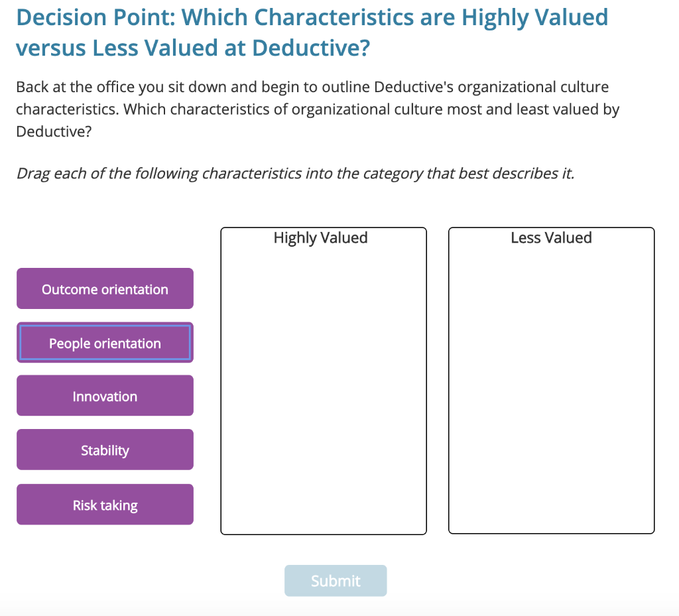Pick the Innovation chip
The height and width of the screenshot is (616, 679).
pyautogui.click(x=105, y=397)
